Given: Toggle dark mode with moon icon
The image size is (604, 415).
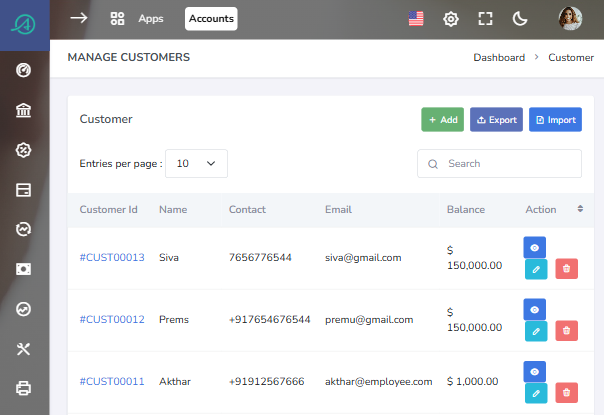Looking at the screenshot, I should 520,19.
